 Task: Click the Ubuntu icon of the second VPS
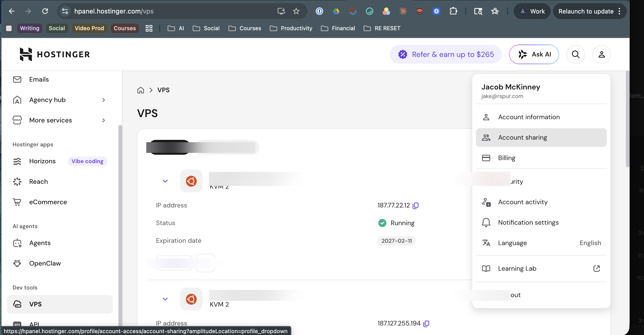tap(191, 299)
